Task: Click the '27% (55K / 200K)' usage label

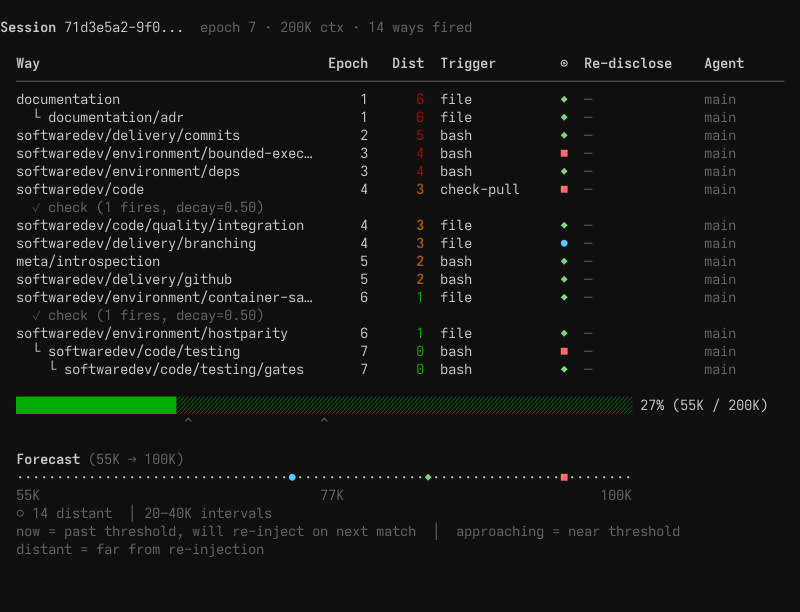Action: (x=704, y=405)
